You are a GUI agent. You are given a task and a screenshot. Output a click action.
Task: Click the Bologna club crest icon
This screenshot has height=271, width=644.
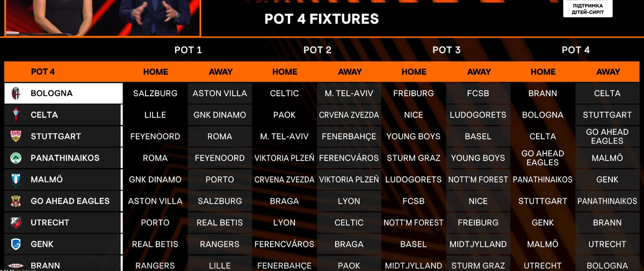point(16,94)
